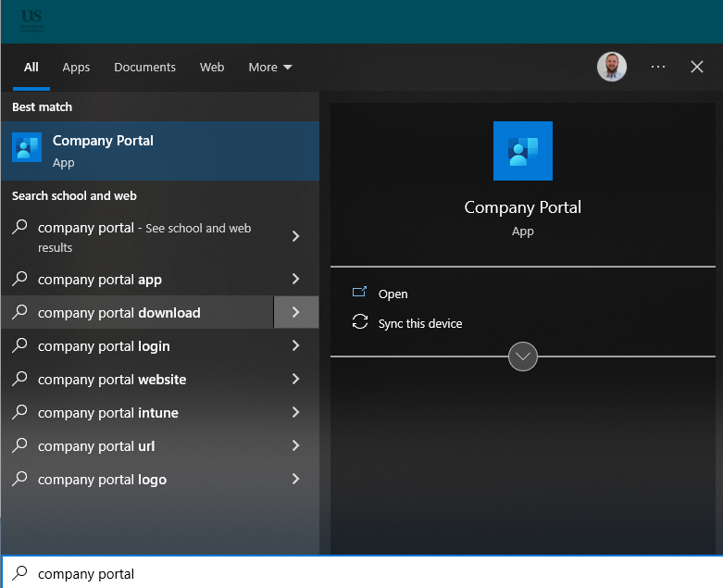
Task: Select suggestion company portal website
Action: point(137,379)
